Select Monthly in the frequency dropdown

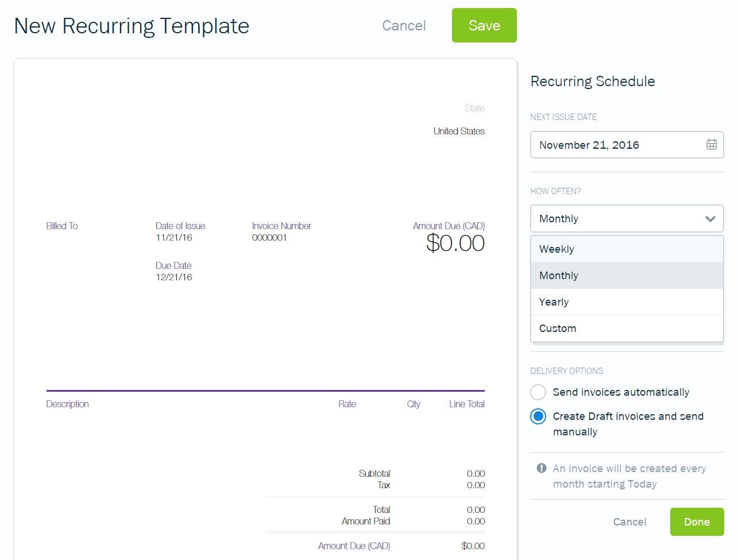click(x=558, y=275)
